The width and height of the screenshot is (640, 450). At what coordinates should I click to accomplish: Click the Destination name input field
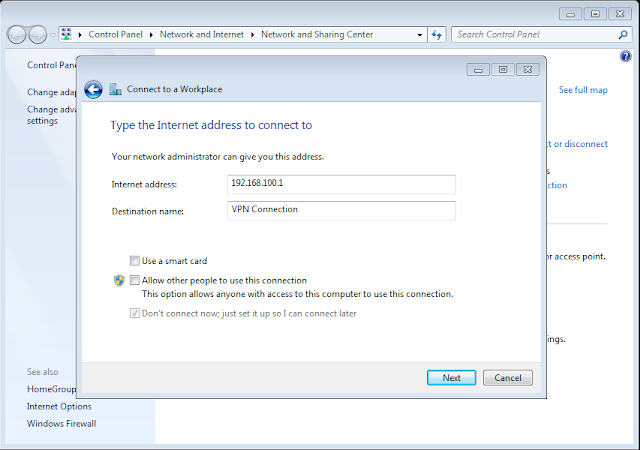click(x=341, y=211)
